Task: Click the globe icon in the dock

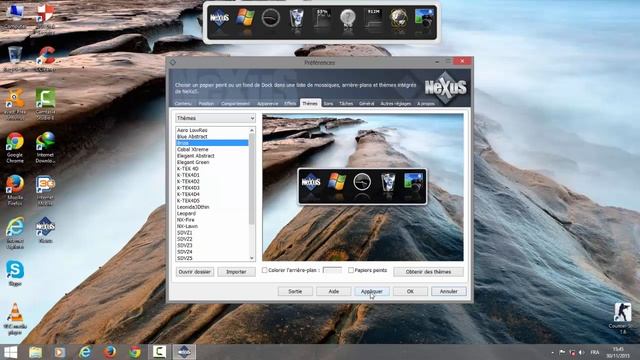Action: tap(398, 19)
